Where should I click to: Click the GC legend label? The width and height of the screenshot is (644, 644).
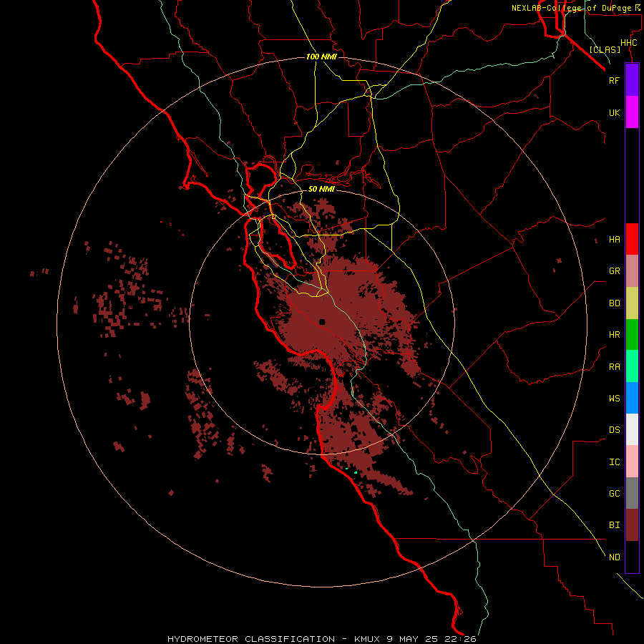pyautogui.click(x=614, y=494)
